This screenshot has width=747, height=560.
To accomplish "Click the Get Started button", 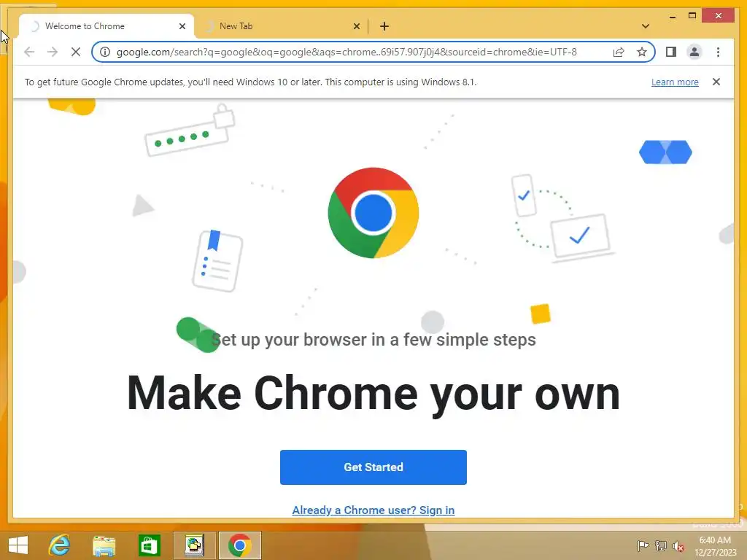I will coord(373,467).
